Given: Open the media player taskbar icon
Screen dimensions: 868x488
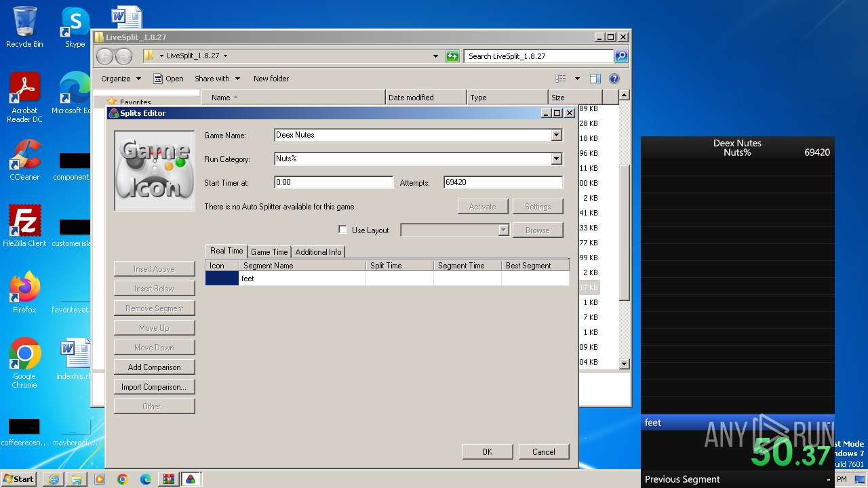Looking at the screenshot, I should [x=100, y=479].
